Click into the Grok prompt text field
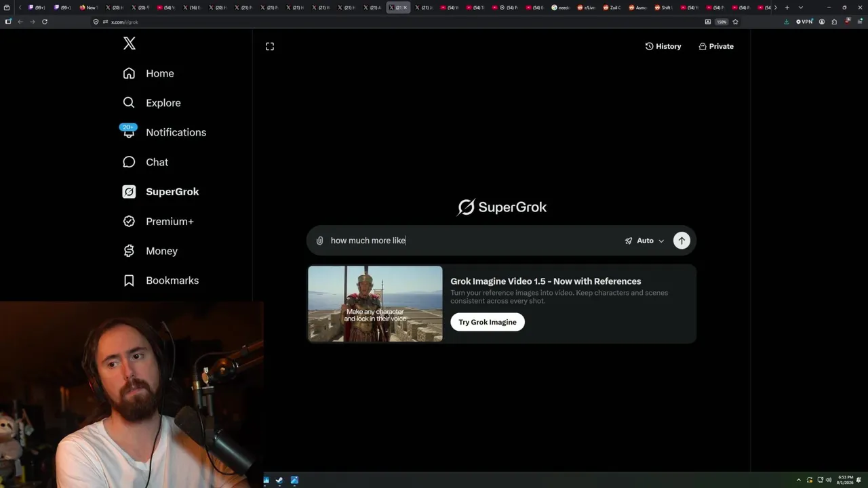This screenshot has width=868, height=488. coord(473,241)
